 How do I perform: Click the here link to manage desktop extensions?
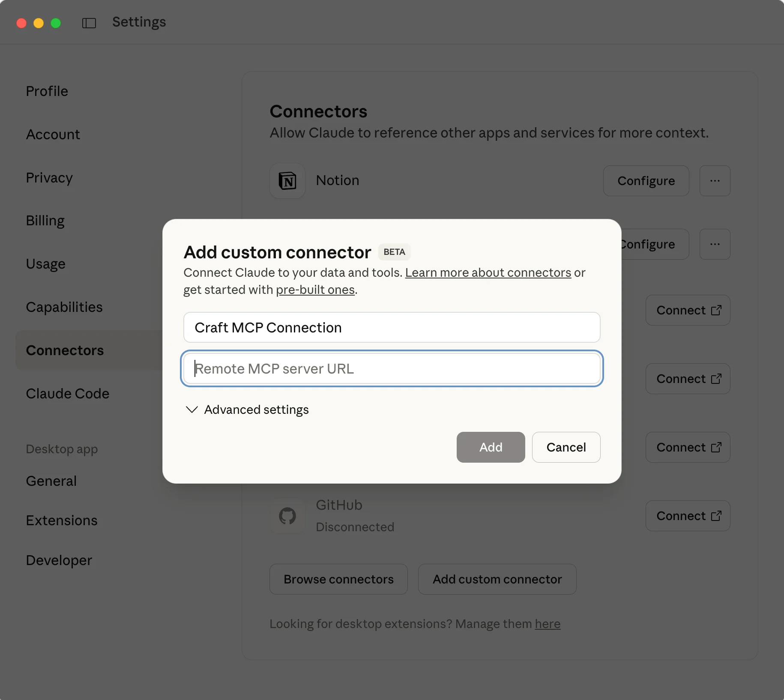tap(547, 624)
